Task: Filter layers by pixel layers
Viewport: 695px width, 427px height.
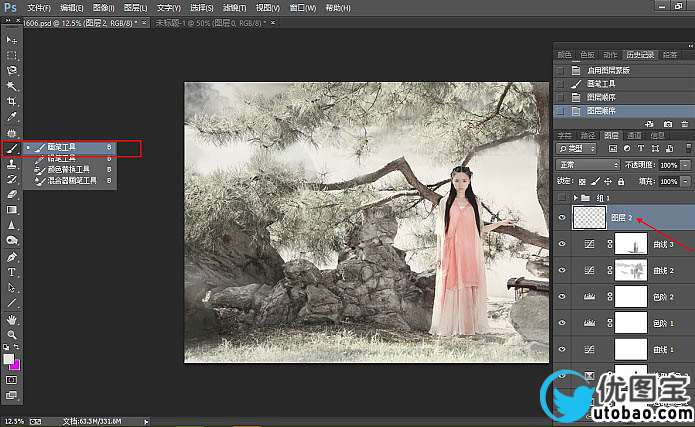Action: click(613, 149)
